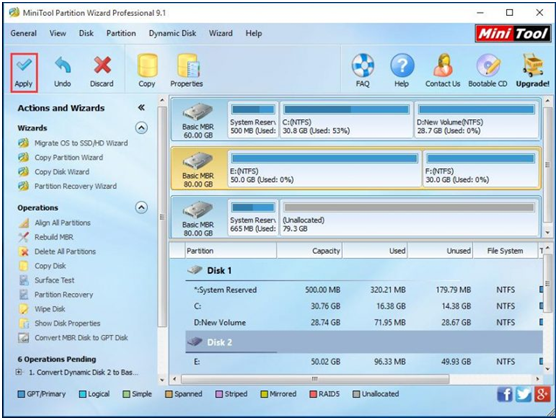Click the left panel scroll down arrow
558x420 pixels.
tap(162, 380)
